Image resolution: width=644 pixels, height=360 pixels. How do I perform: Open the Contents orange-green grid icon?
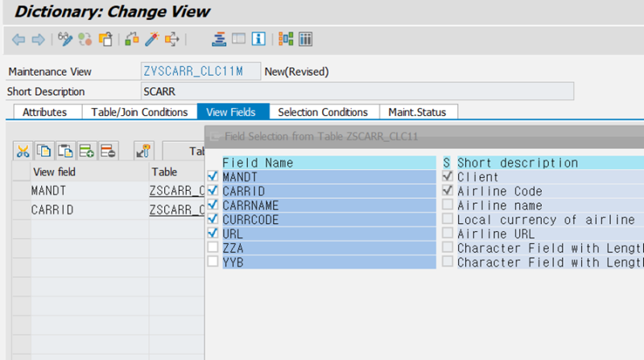click(x=286, y=39)
